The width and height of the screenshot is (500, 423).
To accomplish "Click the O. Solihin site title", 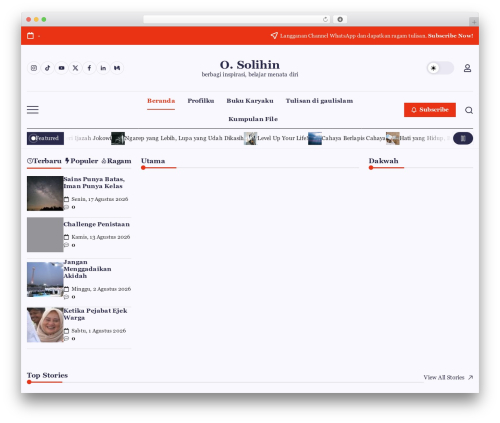I will pos(250,65).
